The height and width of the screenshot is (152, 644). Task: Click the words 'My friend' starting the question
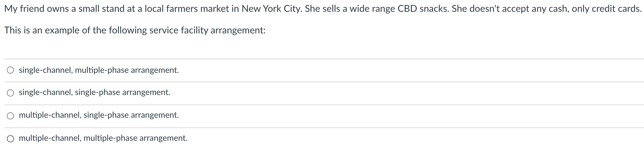24,9
